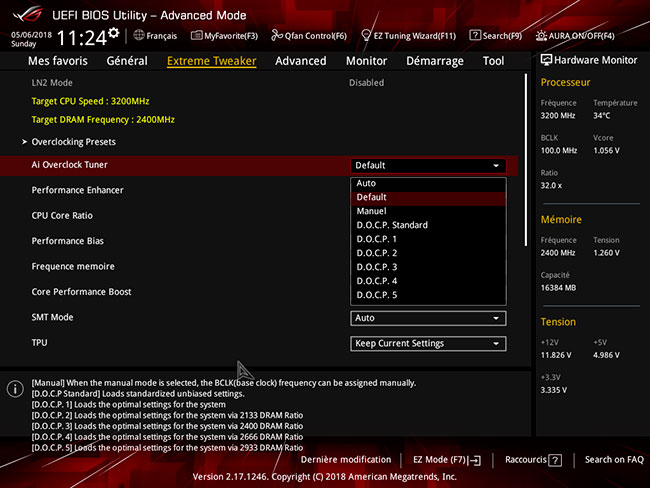Image resolution: width=650 pixels, height=488 pixels.
Task: Open Raccourcis shortcuts list
Action: (533, 460)
